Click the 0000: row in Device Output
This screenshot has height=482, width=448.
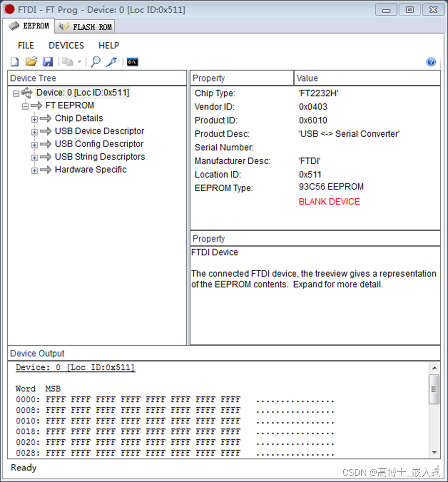175,400
